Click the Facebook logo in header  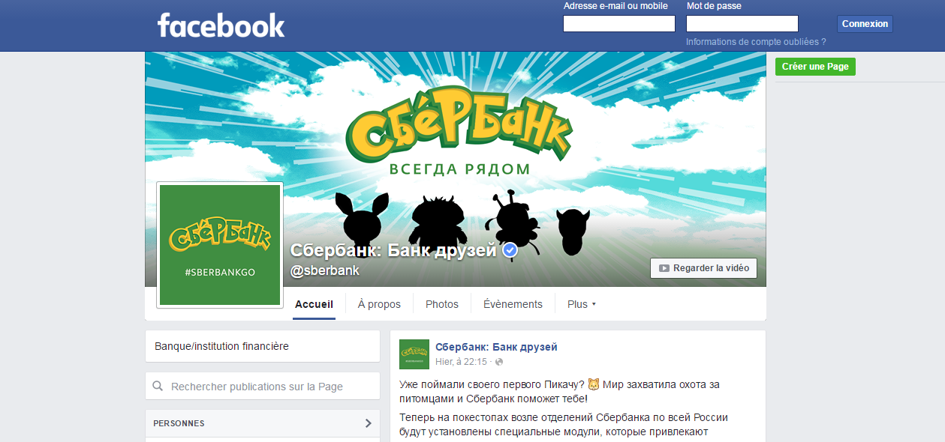pos(221,26)
